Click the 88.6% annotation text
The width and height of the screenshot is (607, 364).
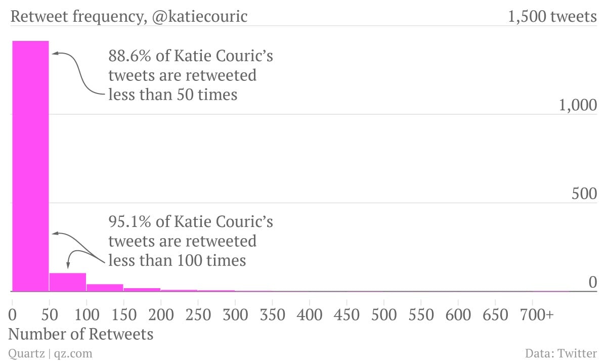[x=191, y=75]
